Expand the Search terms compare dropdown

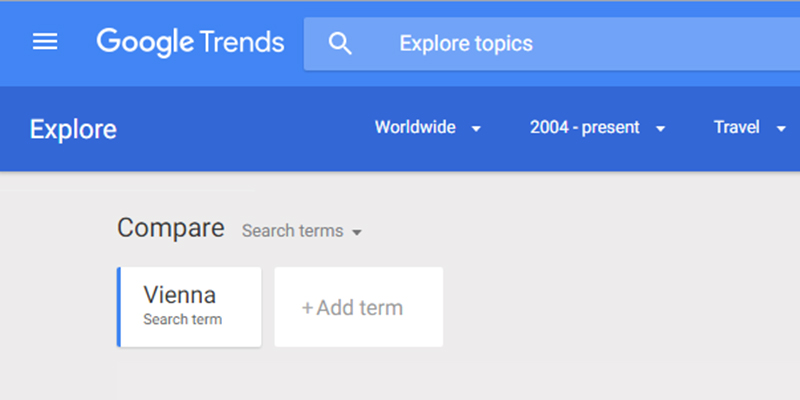(302, 231)
